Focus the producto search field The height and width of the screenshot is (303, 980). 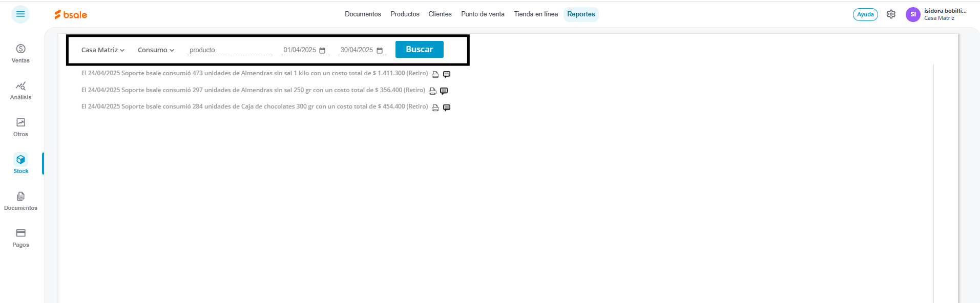point(230,50)
